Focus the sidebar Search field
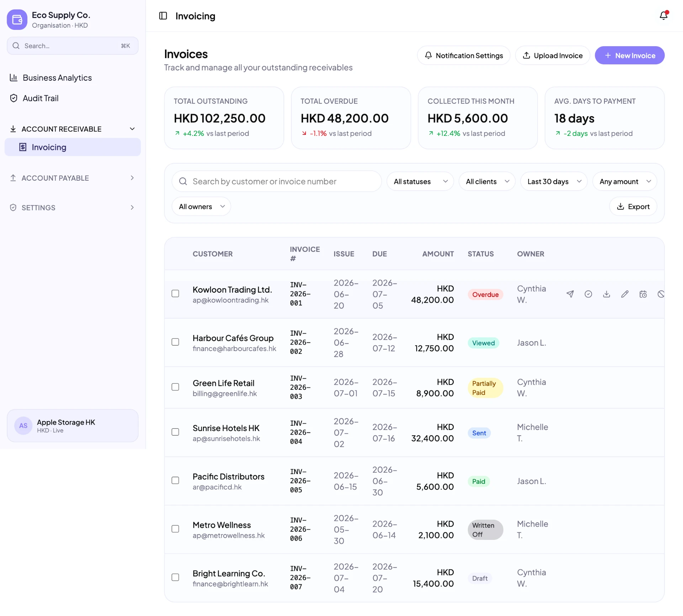 click(x=73, y=46)
